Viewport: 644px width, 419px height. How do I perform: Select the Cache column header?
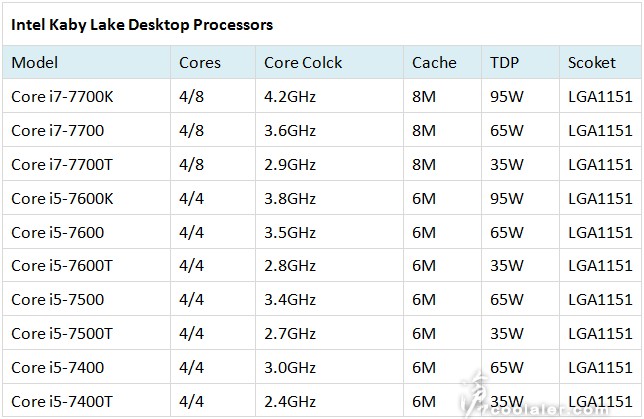pos(435,63)
